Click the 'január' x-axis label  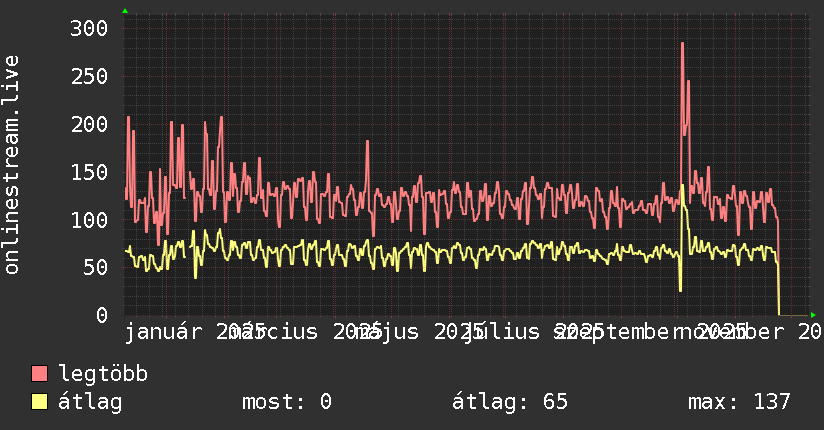click(x=163, y=332)
